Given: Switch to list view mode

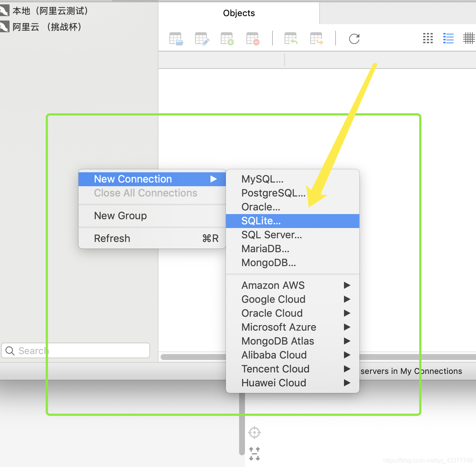Looking at the screenshot, I should click(x=448, y=38).
